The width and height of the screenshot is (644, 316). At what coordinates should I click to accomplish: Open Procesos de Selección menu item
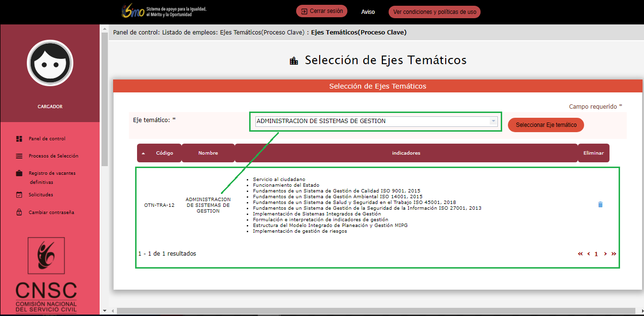click(53, 156)
